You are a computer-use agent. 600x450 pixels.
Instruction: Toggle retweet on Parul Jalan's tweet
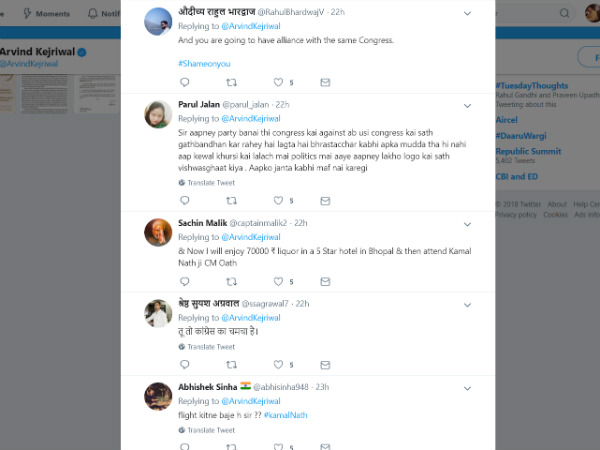(232, 198)
